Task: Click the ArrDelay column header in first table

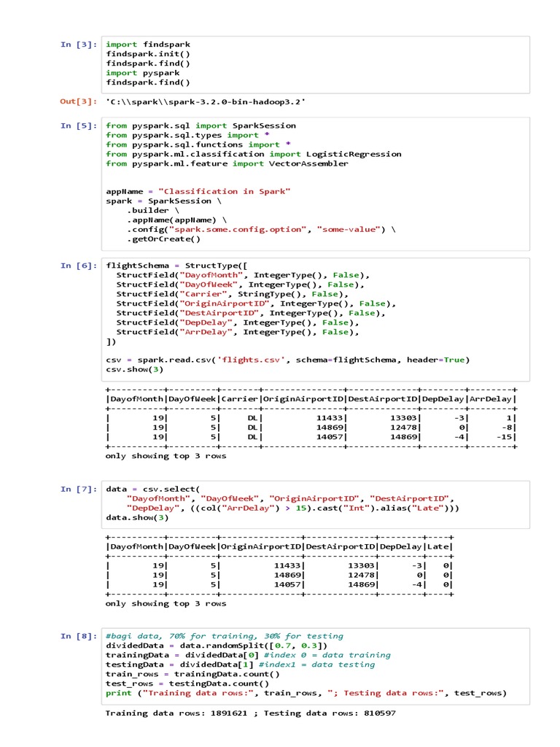Action: [492, 399]
